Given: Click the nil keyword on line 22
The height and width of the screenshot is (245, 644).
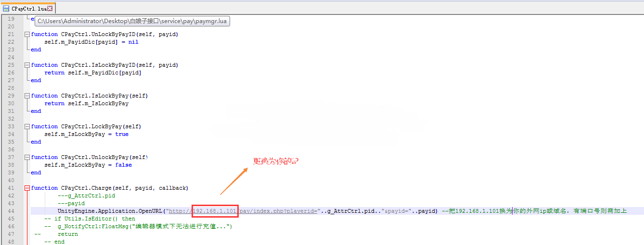Looking at the screenshot, I should [x=133, y=42].
